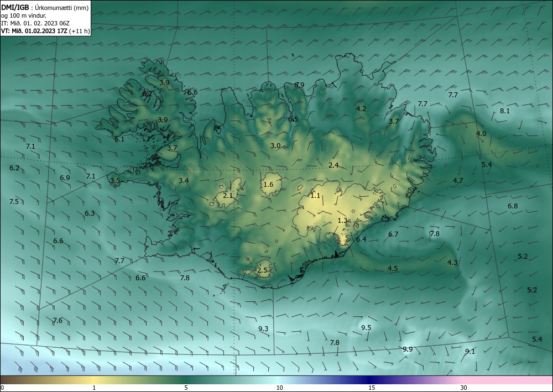
Task: Click the color scale label 30
Action: [x=464, y=388]
